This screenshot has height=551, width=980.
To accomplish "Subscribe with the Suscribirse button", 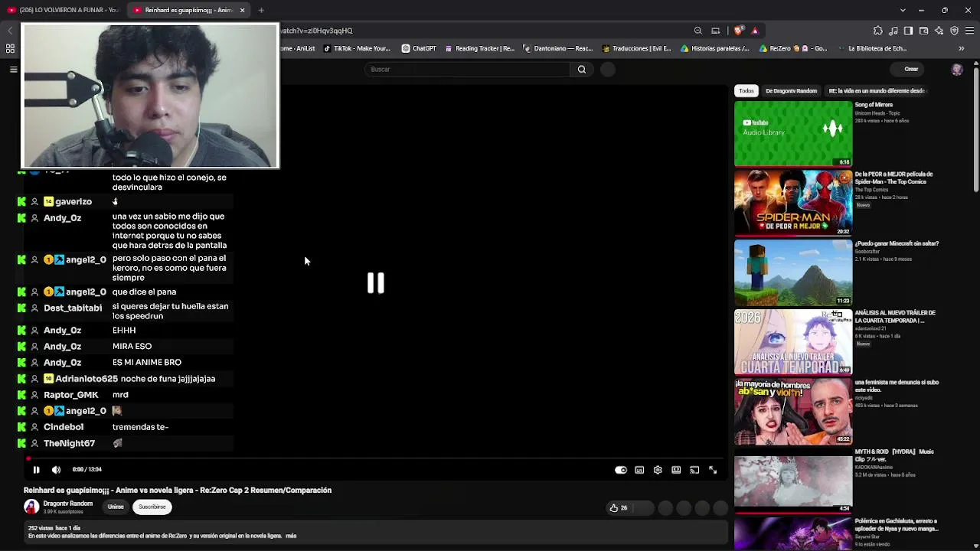I will pyautogui.click(x=152, y=507).
